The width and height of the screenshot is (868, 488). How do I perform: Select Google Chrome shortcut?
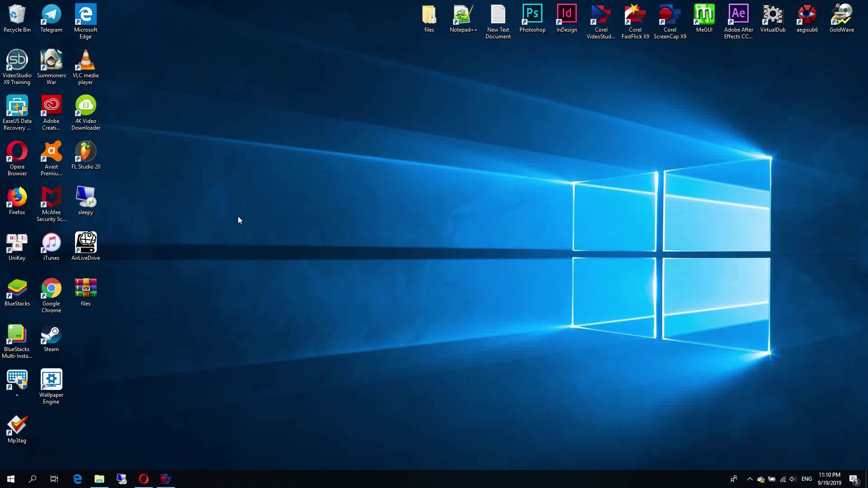(x=51, y=295)
